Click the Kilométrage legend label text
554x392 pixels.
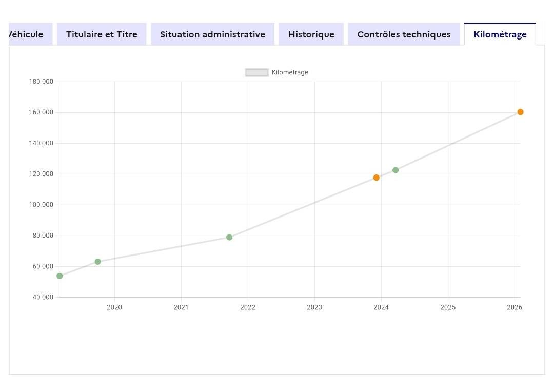290,72
